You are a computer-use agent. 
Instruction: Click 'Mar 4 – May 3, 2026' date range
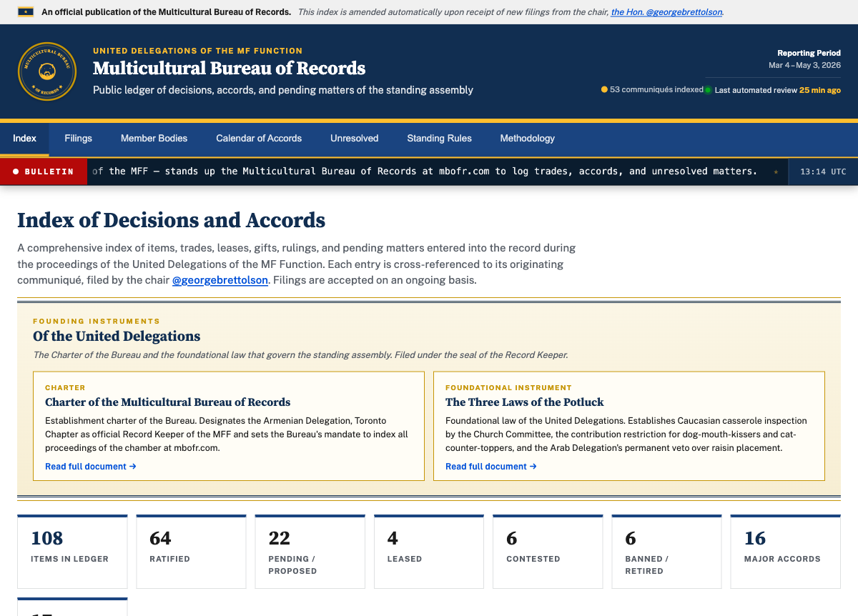804,65
